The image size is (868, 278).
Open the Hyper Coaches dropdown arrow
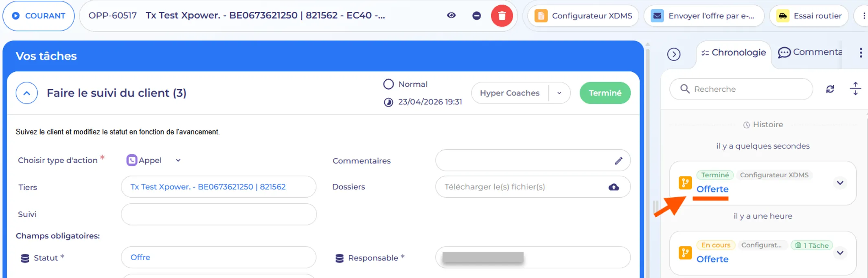point(559,93)
